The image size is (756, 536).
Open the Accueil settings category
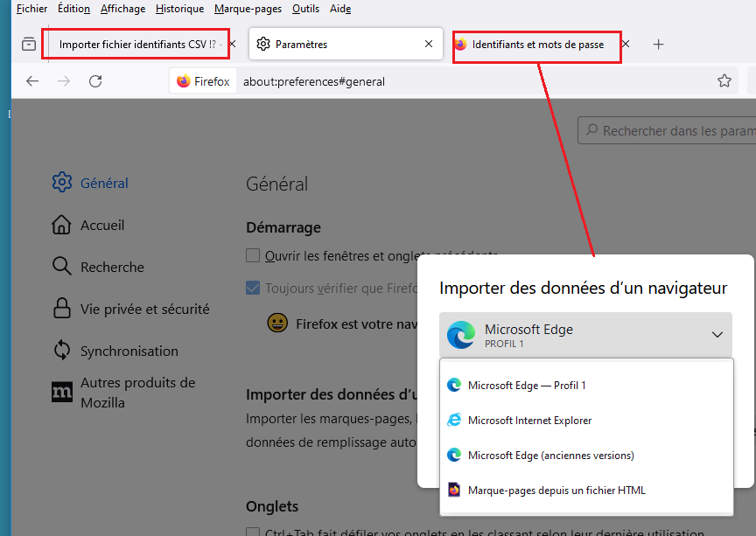tap(88, 225)
